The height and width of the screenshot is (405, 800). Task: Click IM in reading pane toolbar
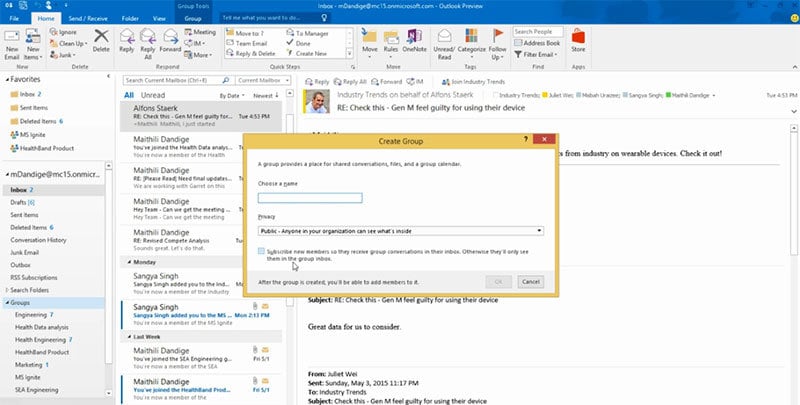point(415,82)
